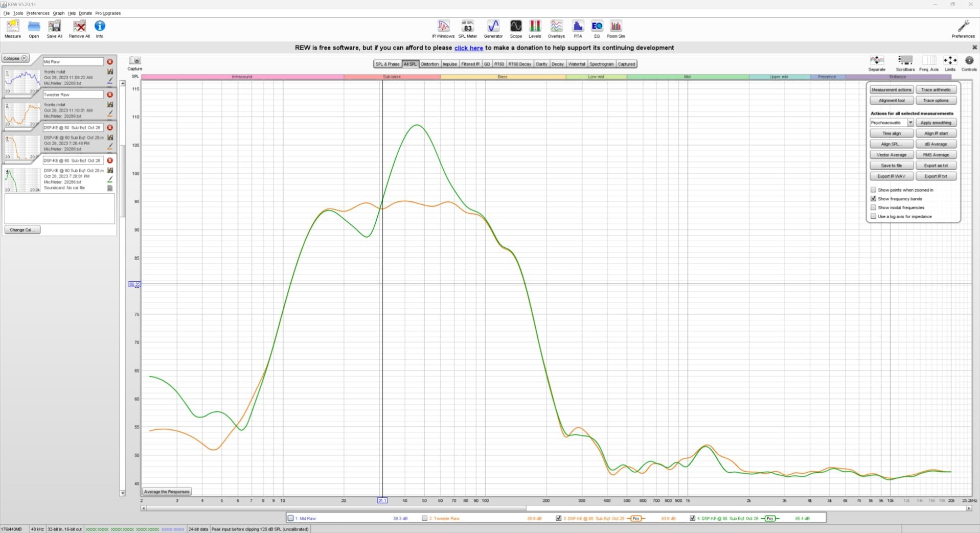Open the Levels meter

535,29
